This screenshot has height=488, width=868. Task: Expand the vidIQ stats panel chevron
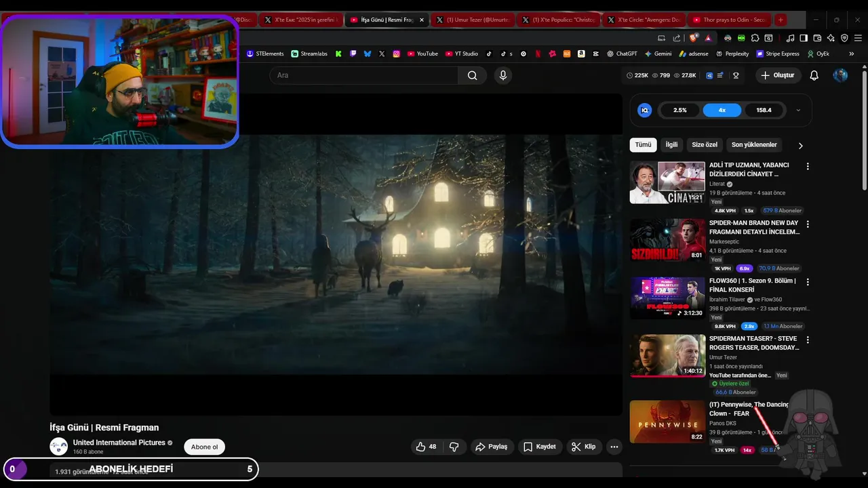(798, 110)
